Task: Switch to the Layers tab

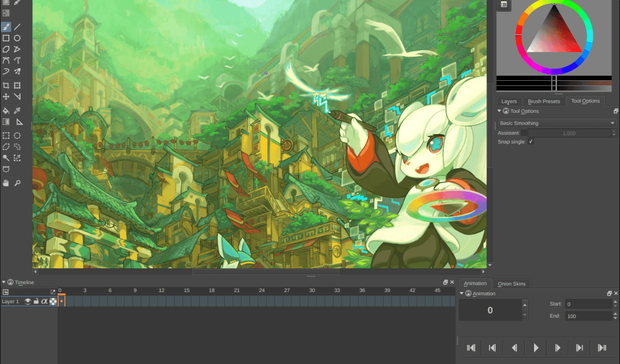Action: coord(509,101)
